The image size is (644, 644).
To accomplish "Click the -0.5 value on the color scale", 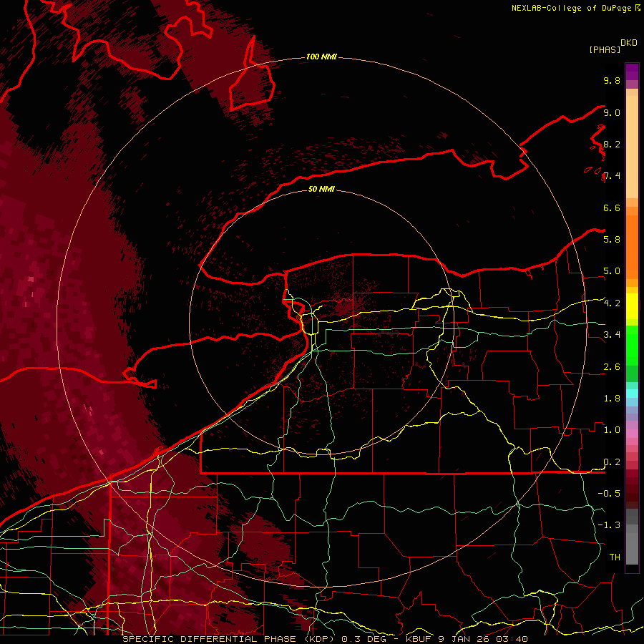I will (x=609, y=493).
